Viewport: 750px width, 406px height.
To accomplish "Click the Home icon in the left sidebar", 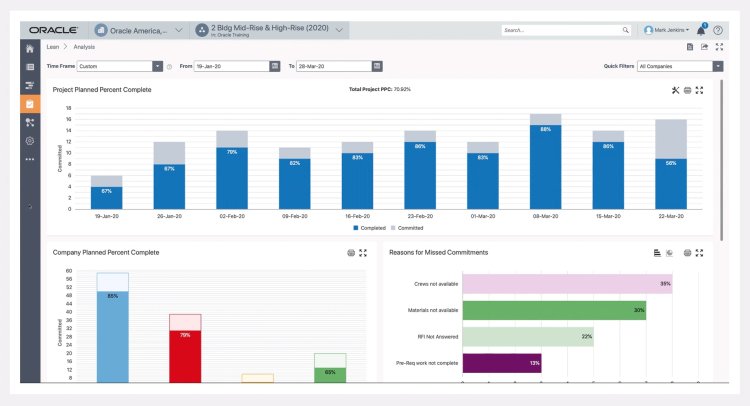I will click(30, 47).
